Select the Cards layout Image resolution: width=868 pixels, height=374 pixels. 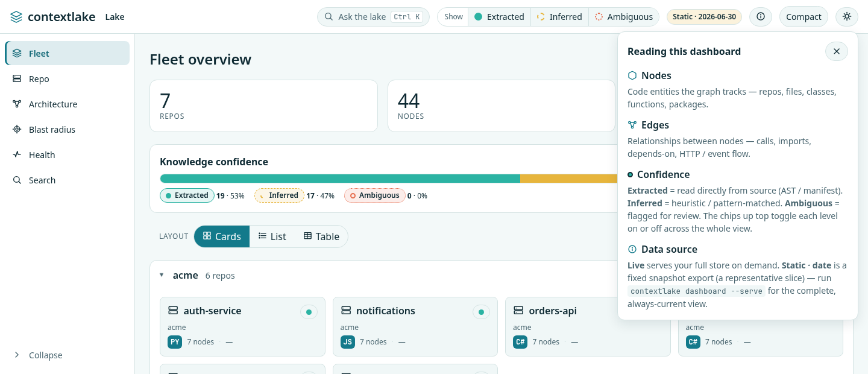coord(222,236)
